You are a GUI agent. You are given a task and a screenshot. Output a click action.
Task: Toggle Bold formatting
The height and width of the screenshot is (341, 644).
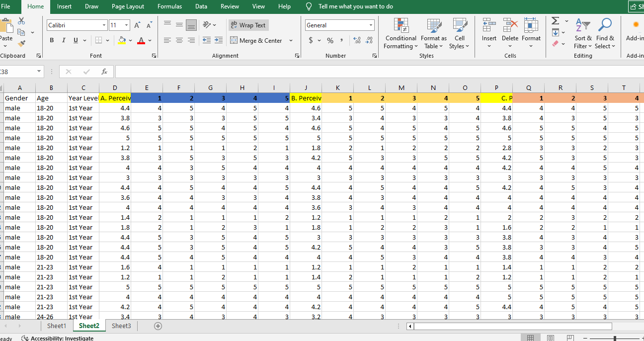click(52, 40)
